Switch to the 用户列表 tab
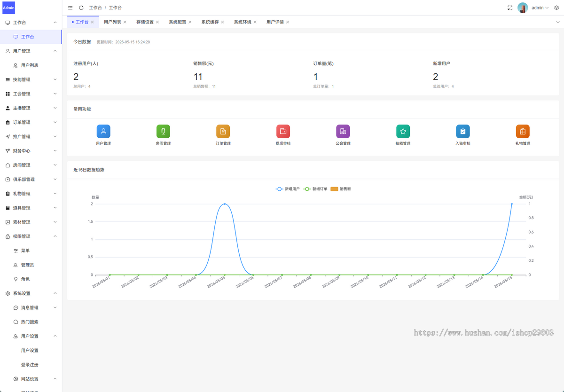 [x=112, y=22]
